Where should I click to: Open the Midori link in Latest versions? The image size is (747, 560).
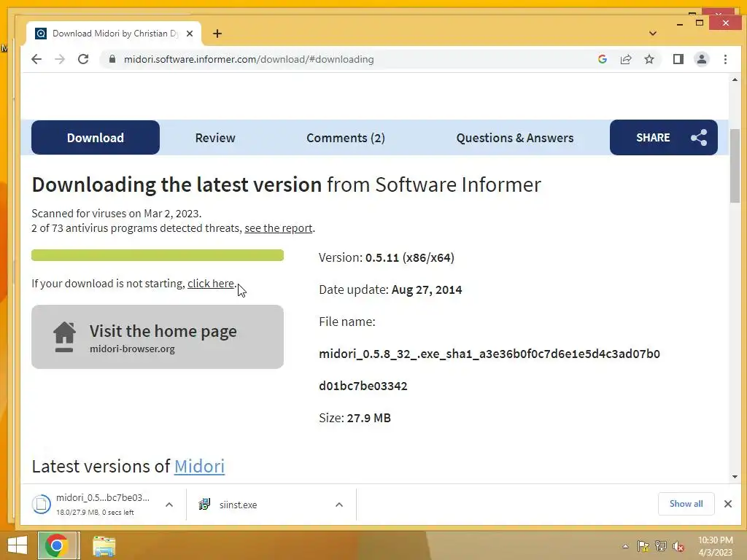point(199,466)
